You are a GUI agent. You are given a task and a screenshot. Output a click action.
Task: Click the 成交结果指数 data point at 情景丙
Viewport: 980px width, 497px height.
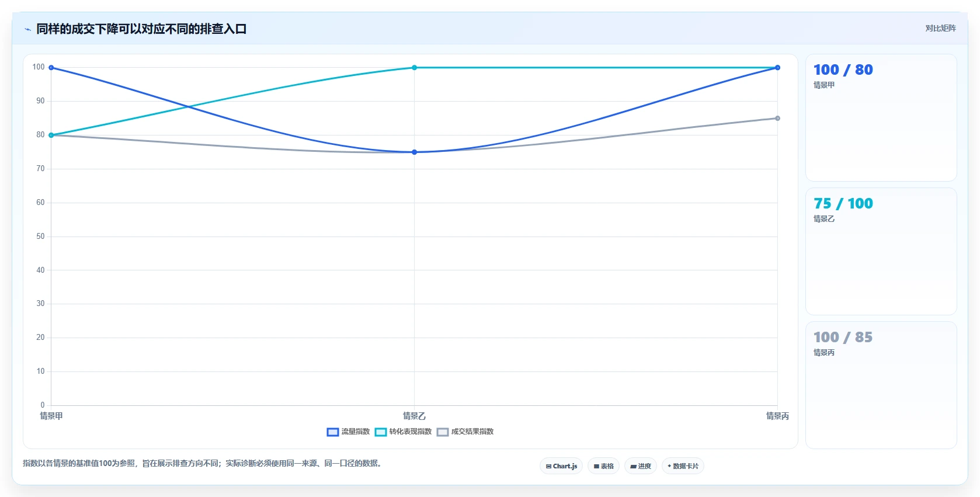coord(777,119)
